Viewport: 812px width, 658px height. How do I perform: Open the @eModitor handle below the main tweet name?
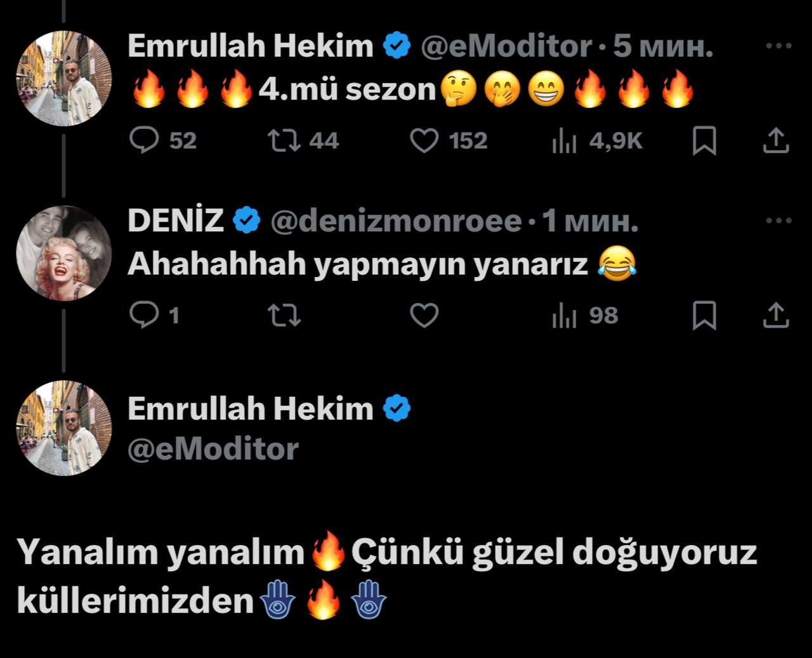(213, 449)
